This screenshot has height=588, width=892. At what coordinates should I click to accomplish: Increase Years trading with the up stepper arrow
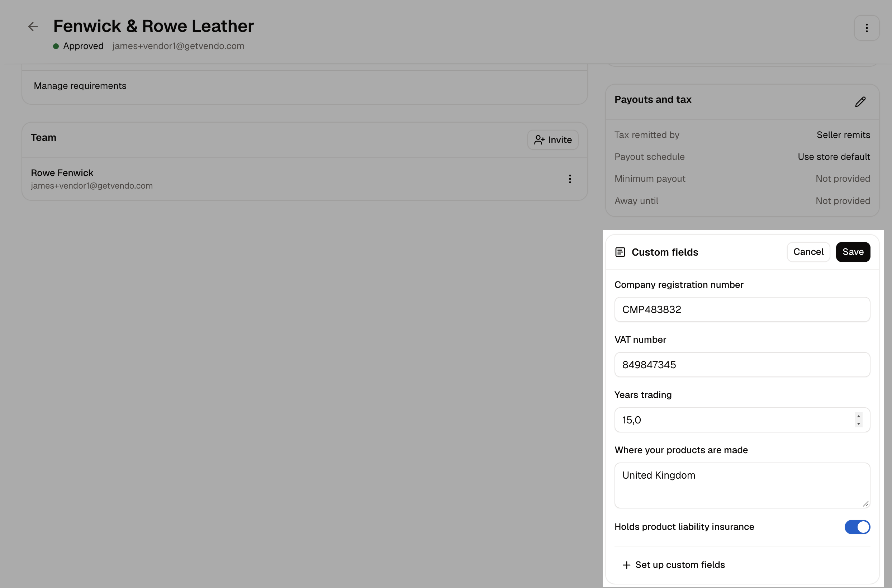click(858, 416)
